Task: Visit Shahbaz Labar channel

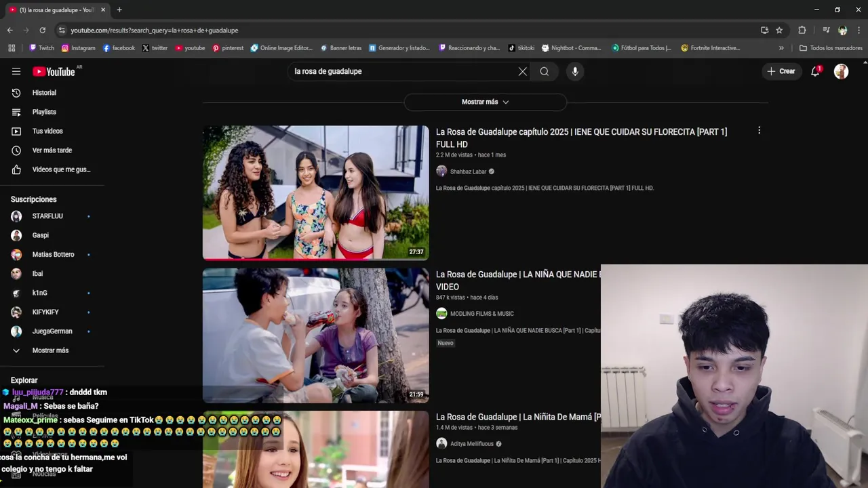Action: (468, 171)
